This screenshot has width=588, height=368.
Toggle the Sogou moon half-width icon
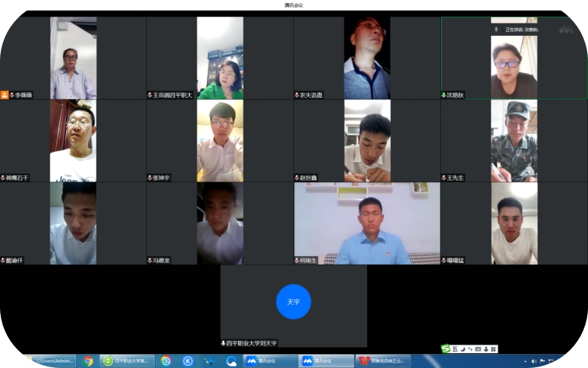[x=463, y=349]
